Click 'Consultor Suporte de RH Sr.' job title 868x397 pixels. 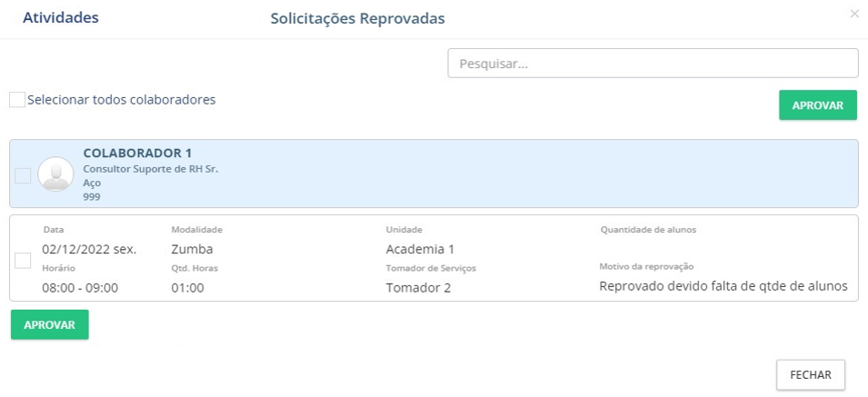151,169
